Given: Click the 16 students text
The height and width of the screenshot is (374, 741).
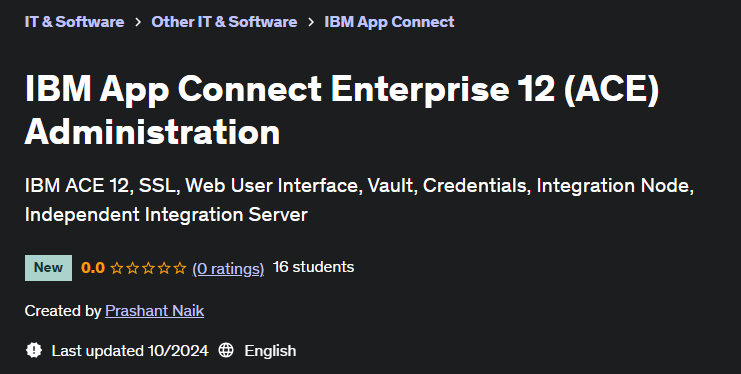Looking at the screenshot, I should [313, 267].
